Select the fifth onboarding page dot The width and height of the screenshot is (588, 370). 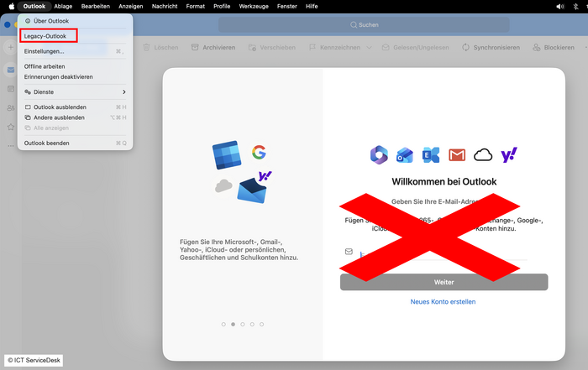point(262,325)
